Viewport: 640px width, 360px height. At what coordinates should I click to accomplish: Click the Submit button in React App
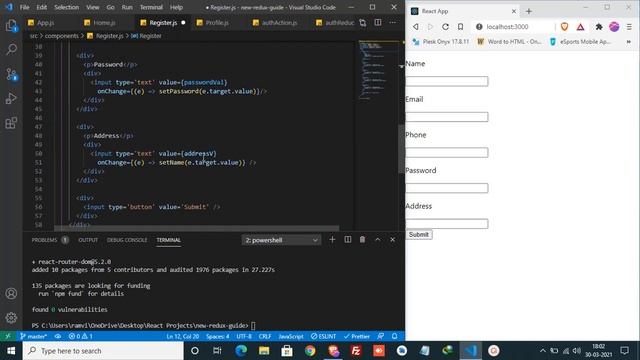[419, 235]
